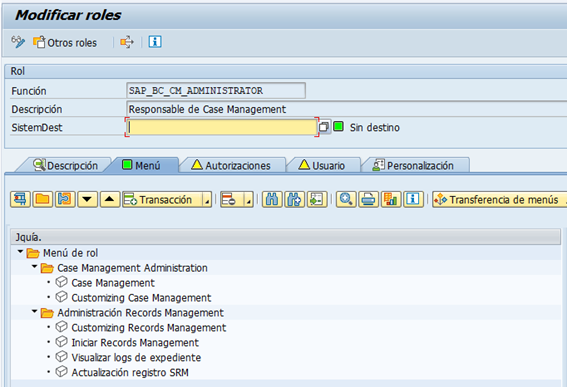Click cube icon beside Actualización registro SRM
567x387 pixels.
[61, 371]
